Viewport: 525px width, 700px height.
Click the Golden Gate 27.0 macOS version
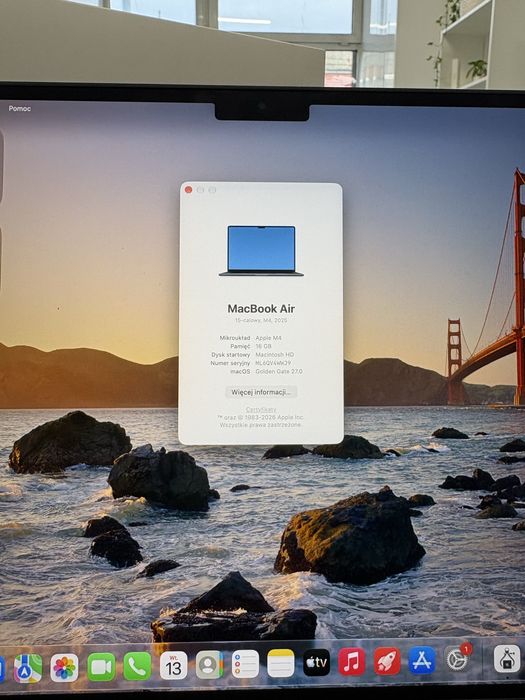click(x=279, y=371)
